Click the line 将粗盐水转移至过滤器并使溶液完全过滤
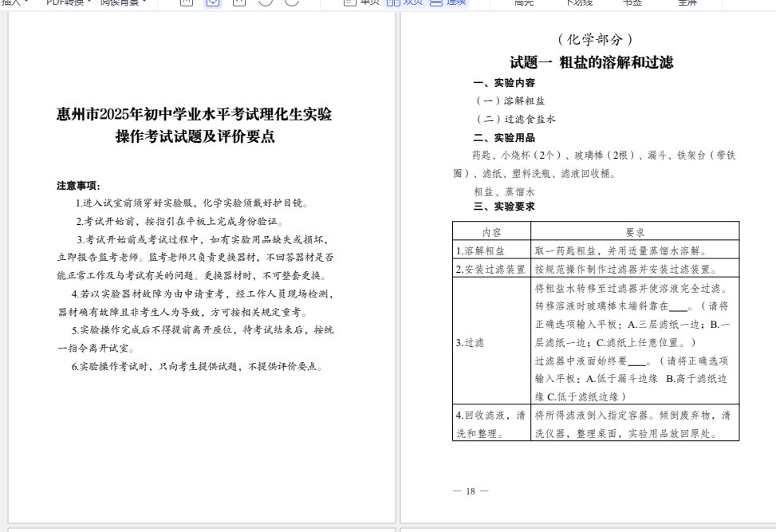Image resolution: width=776 pixels, height=532 pixels. [x=632, y=288]
